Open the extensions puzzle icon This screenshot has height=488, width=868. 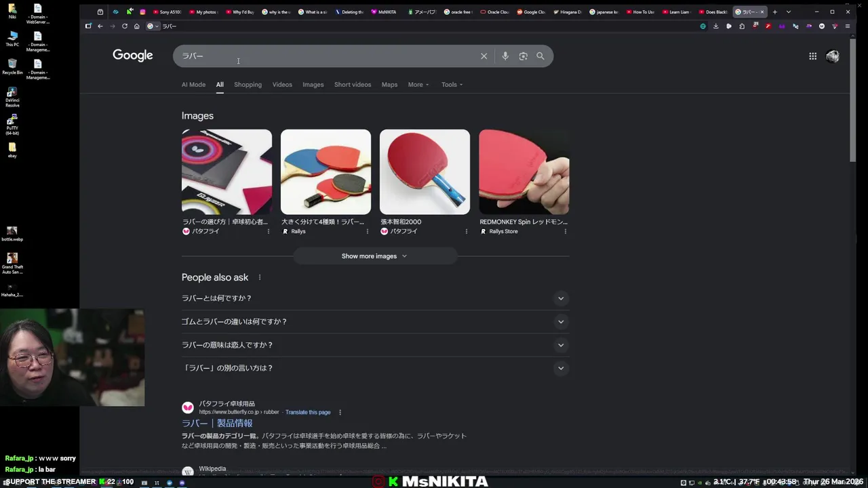(x=742, y=26)
